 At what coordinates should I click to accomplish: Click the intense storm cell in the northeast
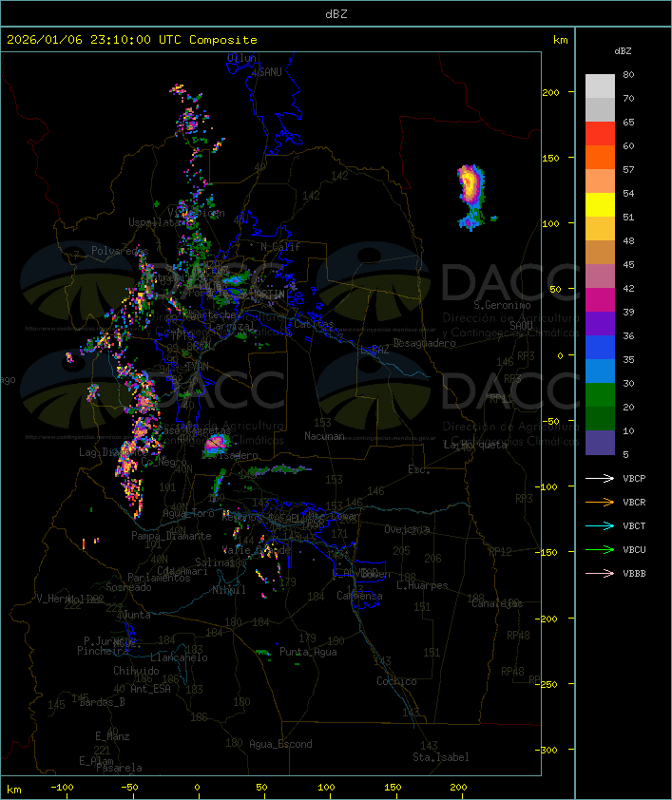pos(470,186)
